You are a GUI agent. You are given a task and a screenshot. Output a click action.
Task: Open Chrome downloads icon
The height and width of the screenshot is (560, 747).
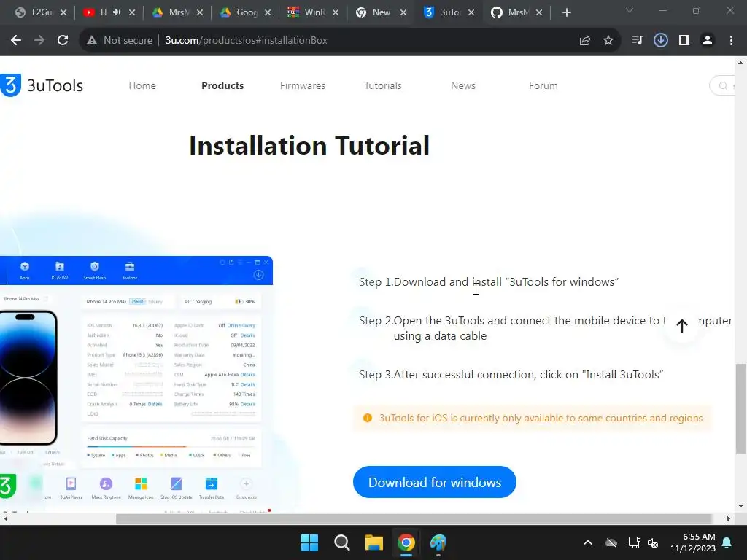(660, 41)
